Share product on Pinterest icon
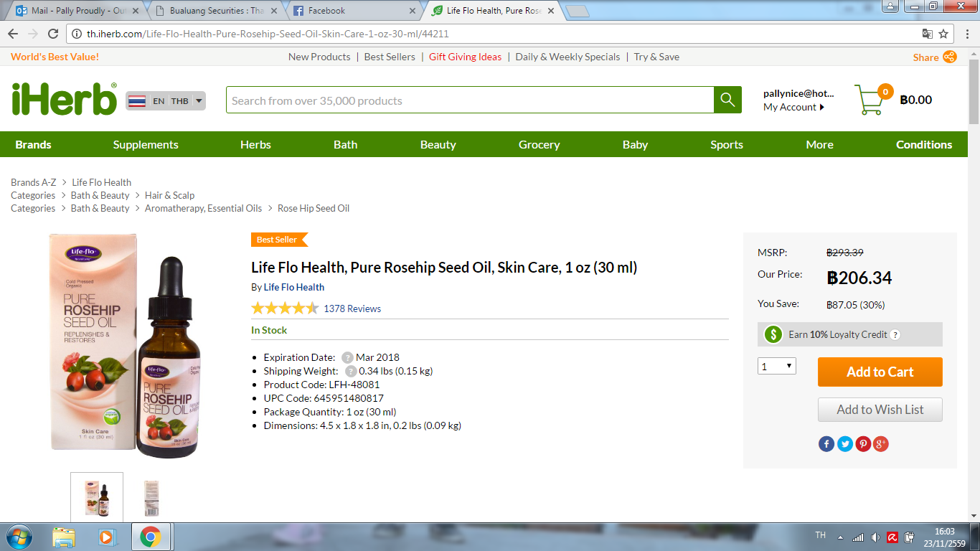Screen dimensions: 980x551 pyautogui.click(x=863, y=444)
